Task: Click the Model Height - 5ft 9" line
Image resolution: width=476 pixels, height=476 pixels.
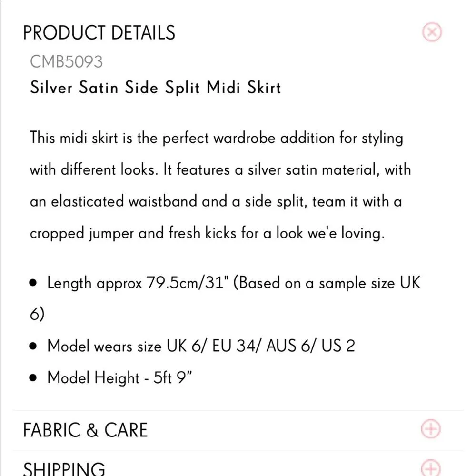Action: click(119, 378)
